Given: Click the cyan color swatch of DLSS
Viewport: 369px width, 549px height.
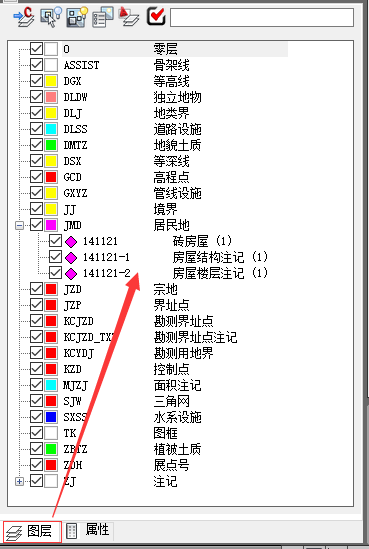Looking at the screenshot, I should 51,129.
